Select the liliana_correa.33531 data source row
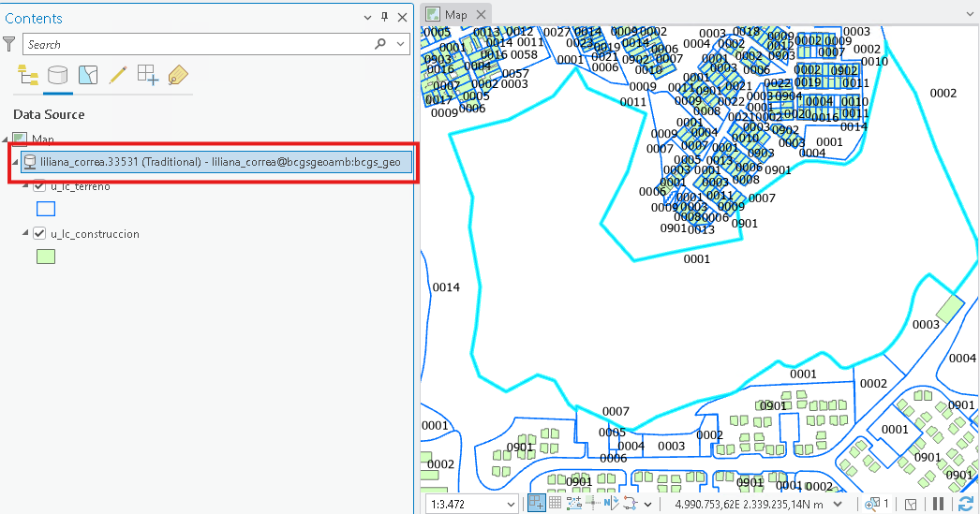Viewport: 980px width, 514px height. click(216, 162)
